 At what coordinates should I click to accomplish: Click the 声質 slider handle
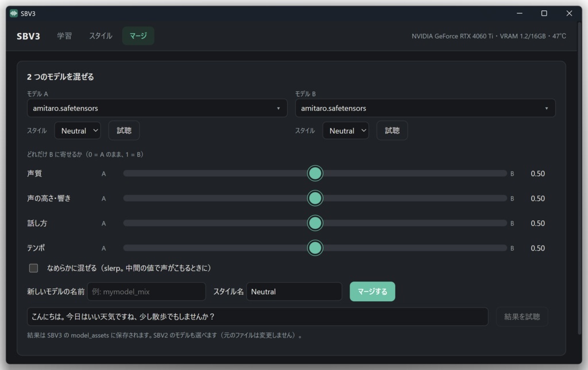315,173
